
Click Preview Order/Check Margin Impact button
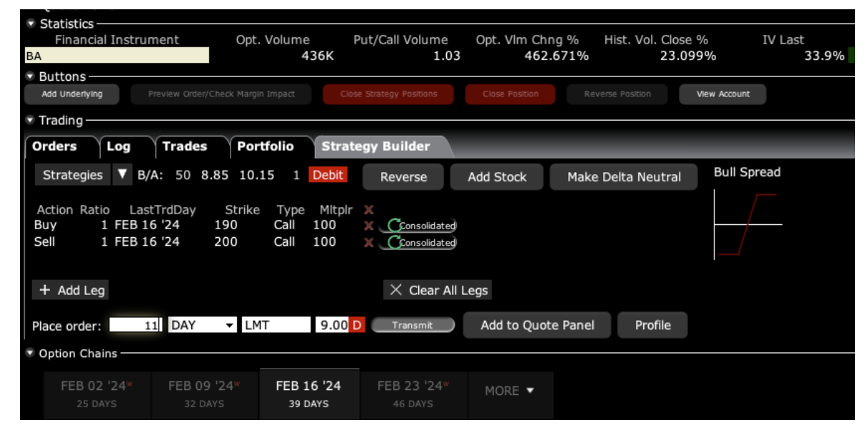coord(221,94)
